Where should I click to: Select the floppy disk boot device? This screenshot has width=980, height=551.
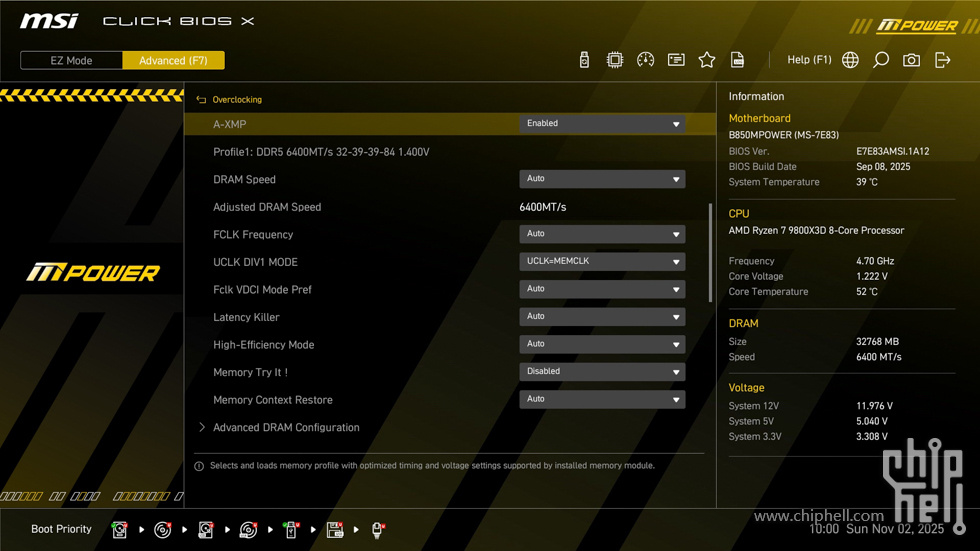click(x=335, y=530)
